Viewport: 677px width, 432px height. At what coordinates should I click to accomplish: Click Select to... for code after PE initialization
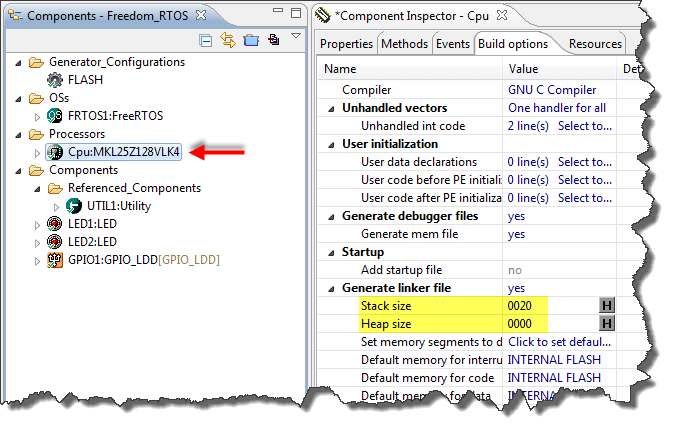pos(585,198)
